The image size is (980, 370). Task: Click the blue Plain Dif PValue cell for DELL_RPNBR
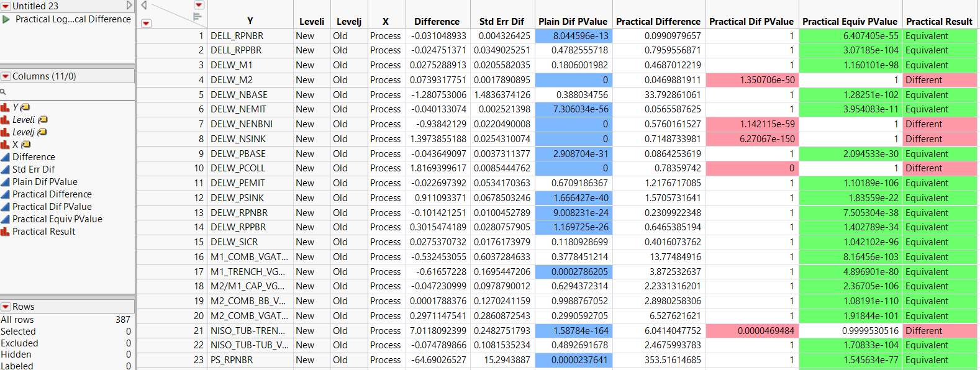click(x=574, y=36)
